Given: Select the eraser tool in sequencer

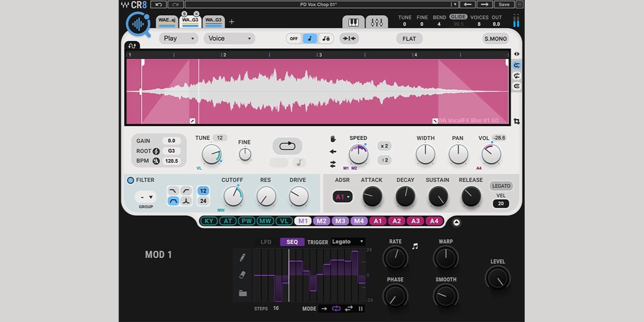Looking at the screenshot, I should point(242,275).
